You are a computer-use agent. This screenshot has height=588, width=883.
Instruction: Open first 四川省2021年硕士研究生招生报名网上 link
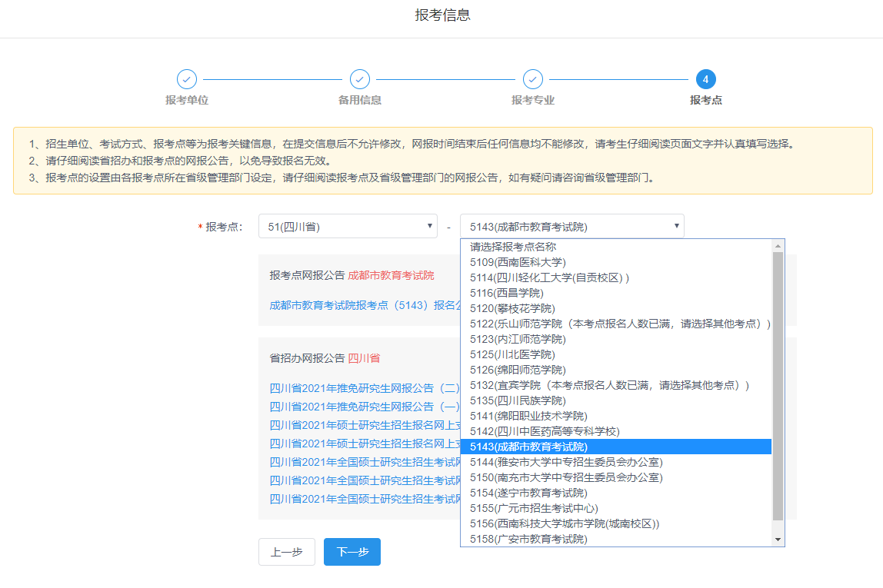[x=365, y=425]
